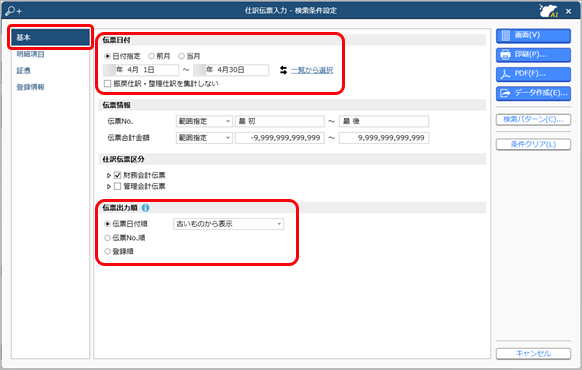Tick the 振戻仕訳・整理仕訳を集計しない checkbox
The height and width of the screenshot is (370, 582).
(108, 84)
